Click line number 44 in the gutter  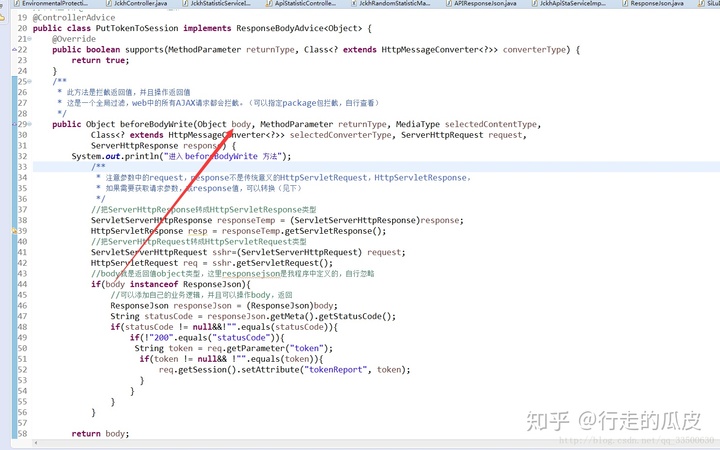(22, 284)
